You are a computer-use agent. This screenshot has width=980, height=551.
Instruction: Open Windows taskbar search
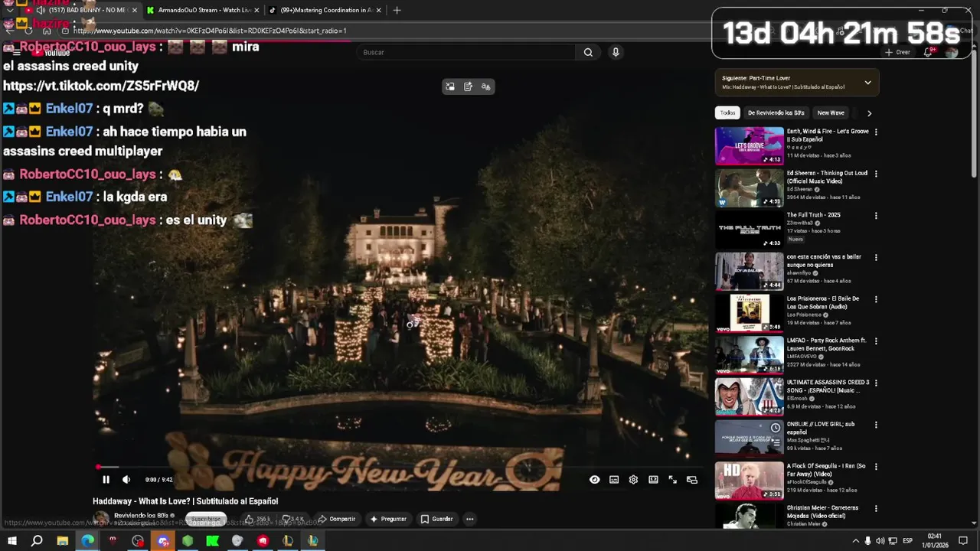coord(37,541)
